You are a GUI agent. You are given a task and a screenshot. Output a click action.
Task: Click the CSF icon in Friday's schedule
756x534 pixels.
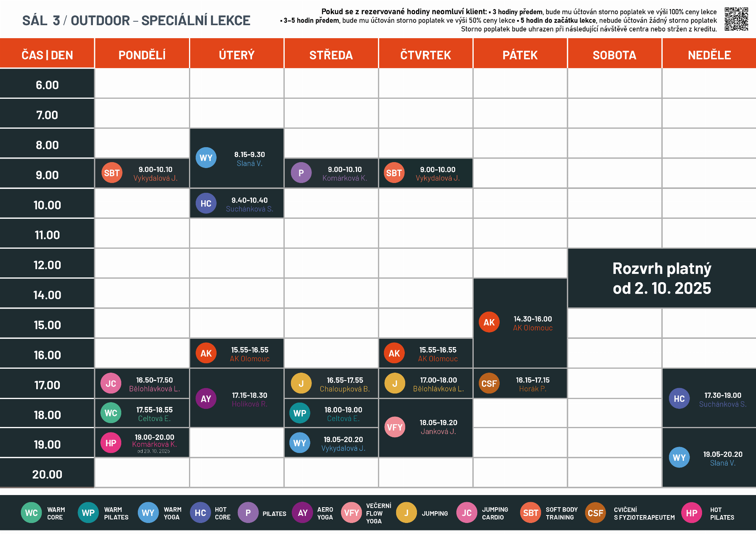pyautogui.click(x=489, y=384)
